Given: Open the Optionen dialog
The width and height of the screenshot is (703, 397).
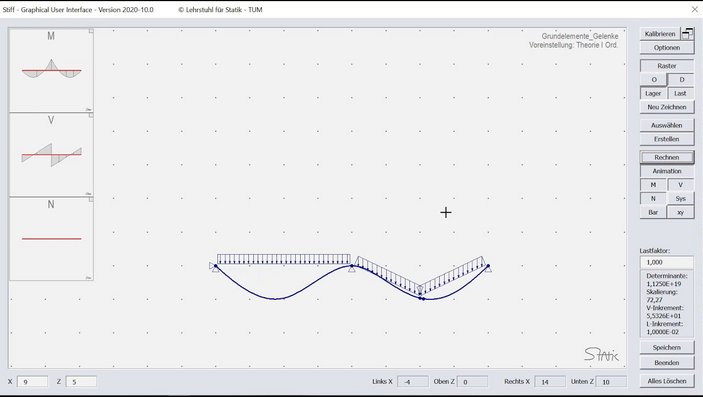Looking at the screenshot, I should [667, 48].
